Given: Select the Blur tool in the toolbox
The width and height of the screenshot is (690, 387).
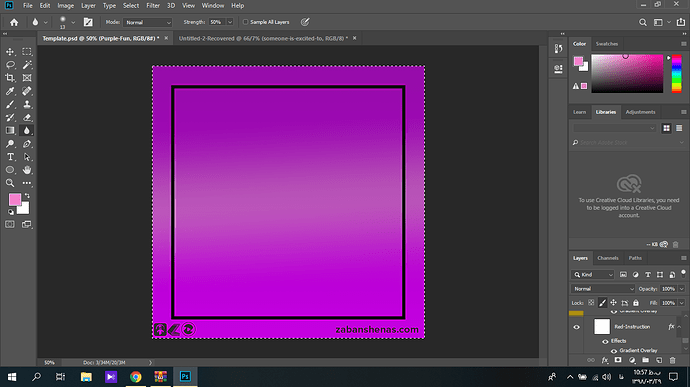Looking at the screenshot, I should click(27, 131).
